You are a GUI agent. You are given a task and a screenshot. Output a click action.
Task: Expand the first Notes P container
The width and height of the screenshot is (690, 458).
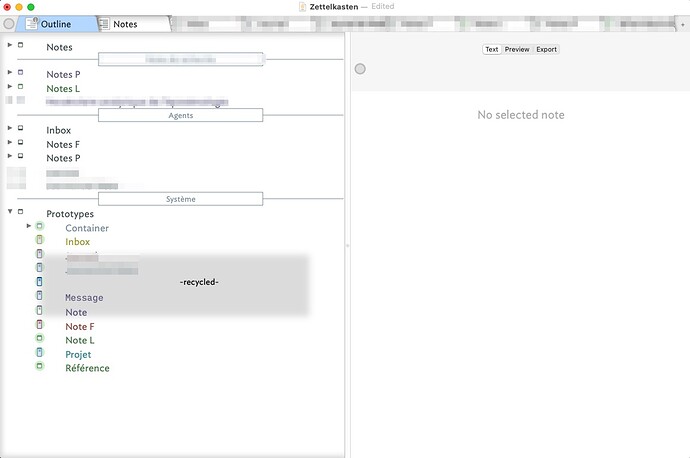(10, 72)
